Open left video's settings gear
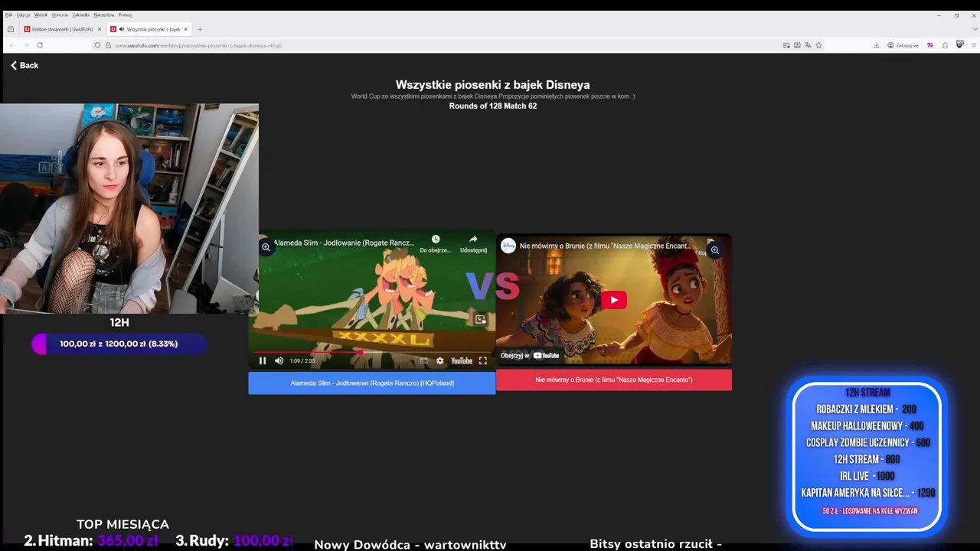 pyautogui.click(x=439, y=360)
